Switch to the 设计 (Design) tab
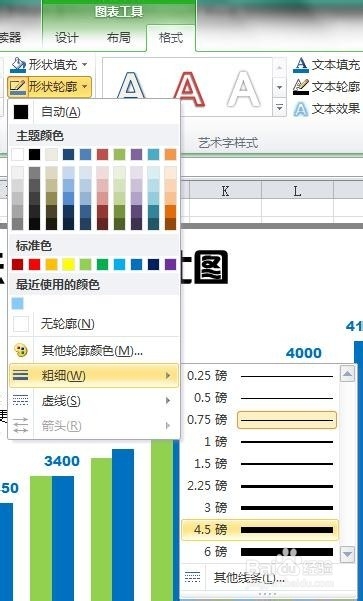363x601 pixels. click(x=67, y=38)
